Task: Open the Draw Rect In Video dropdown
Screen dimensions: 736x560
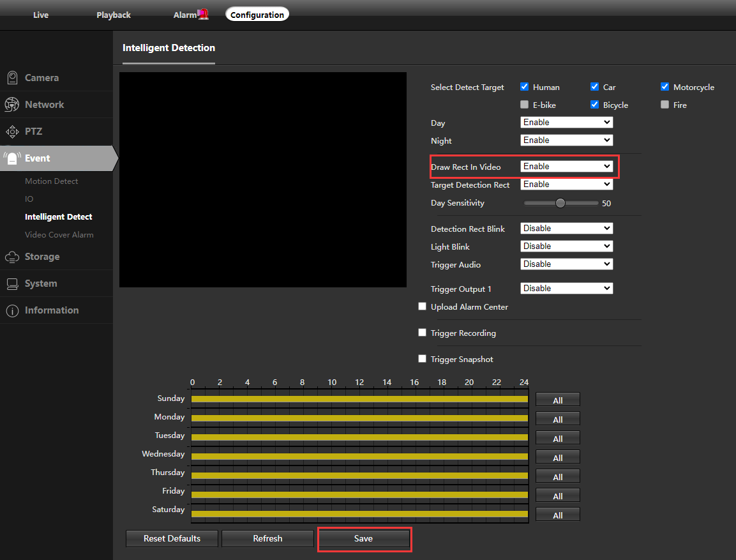Action: [566, 167]
